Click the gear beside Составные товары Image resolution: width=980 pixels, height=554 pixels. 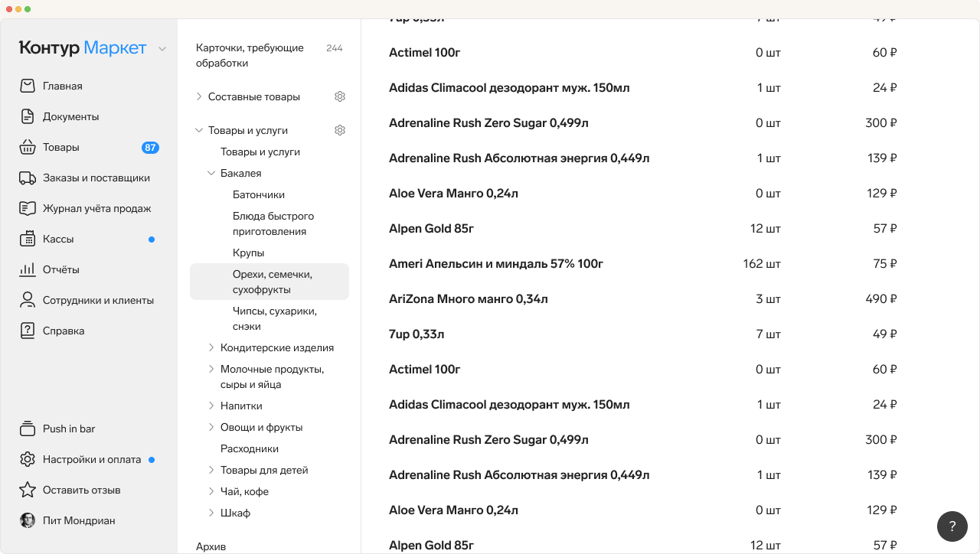click(x=340, y=96)
